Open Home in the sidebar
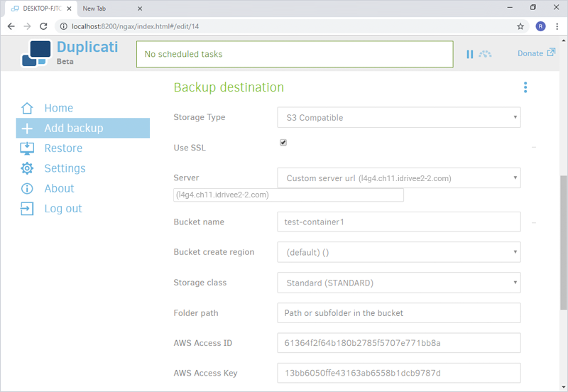The image size is (568, 392). (x=59, y=108)
